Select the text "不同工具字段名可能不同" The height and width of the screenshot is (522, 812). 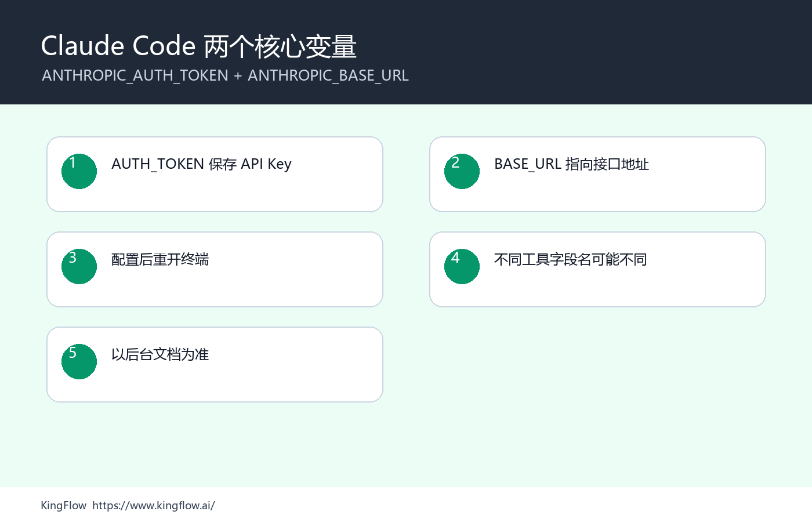pyautogui.click(x=571, y=259)
